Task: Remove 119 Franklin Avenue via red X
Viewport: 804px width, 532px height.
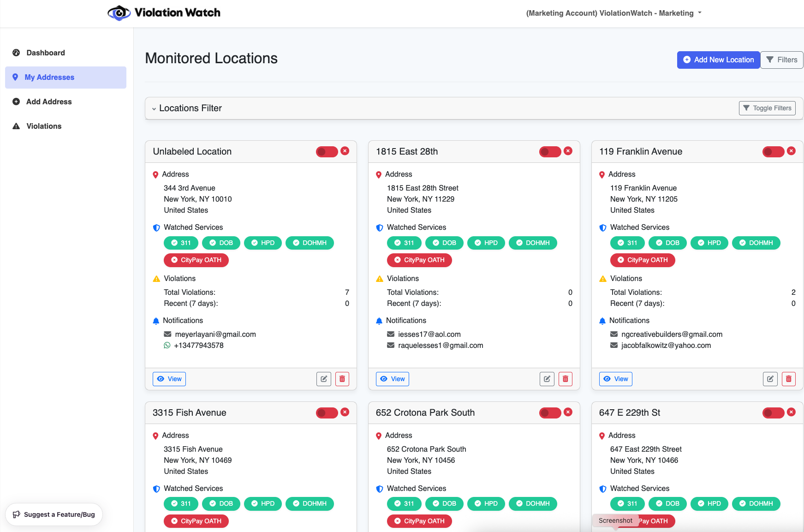Action: tap(791, 151)
